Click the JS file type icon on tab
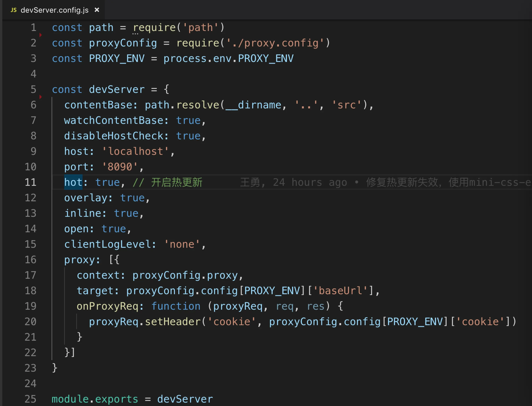Viewport: 532px width, 406px height. point(14,10)
